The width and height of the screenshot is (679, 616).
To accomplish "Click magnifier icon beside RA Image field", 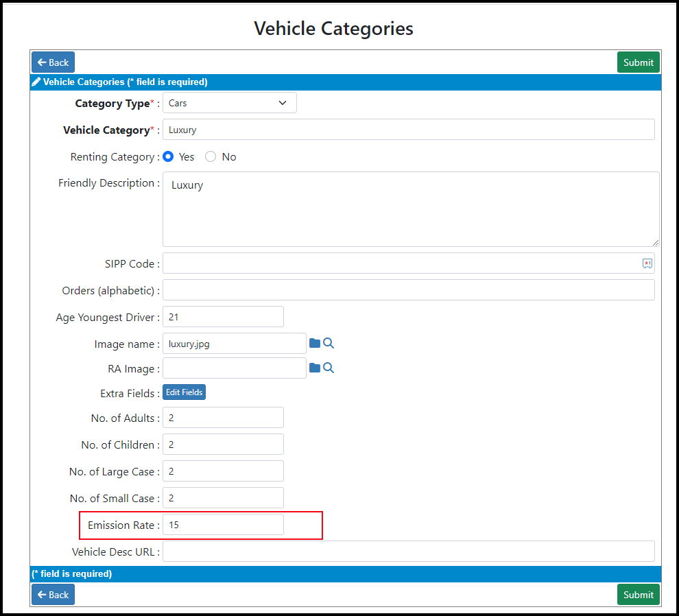I will [x=329, y=368].
